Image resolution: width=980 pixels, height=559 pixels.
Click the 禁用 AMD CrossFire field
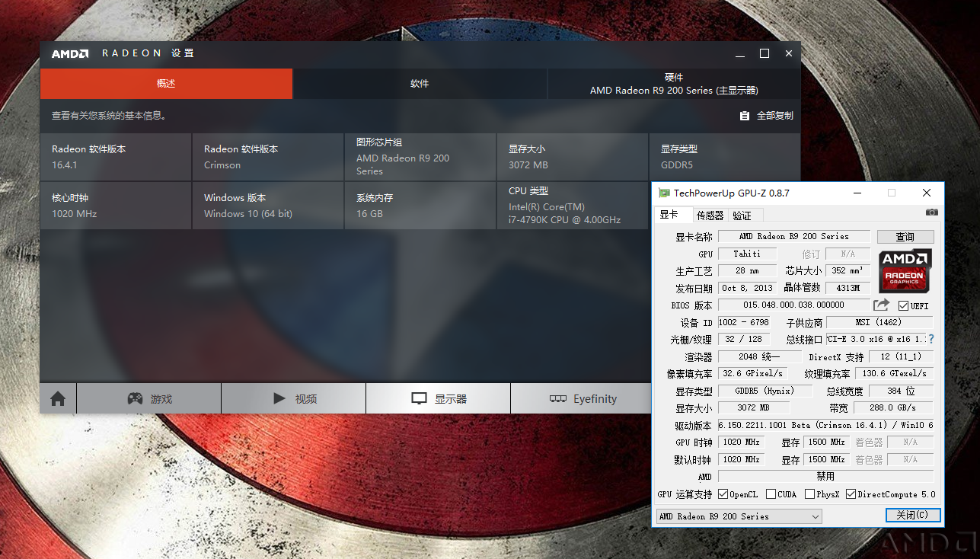coord(825,476)
